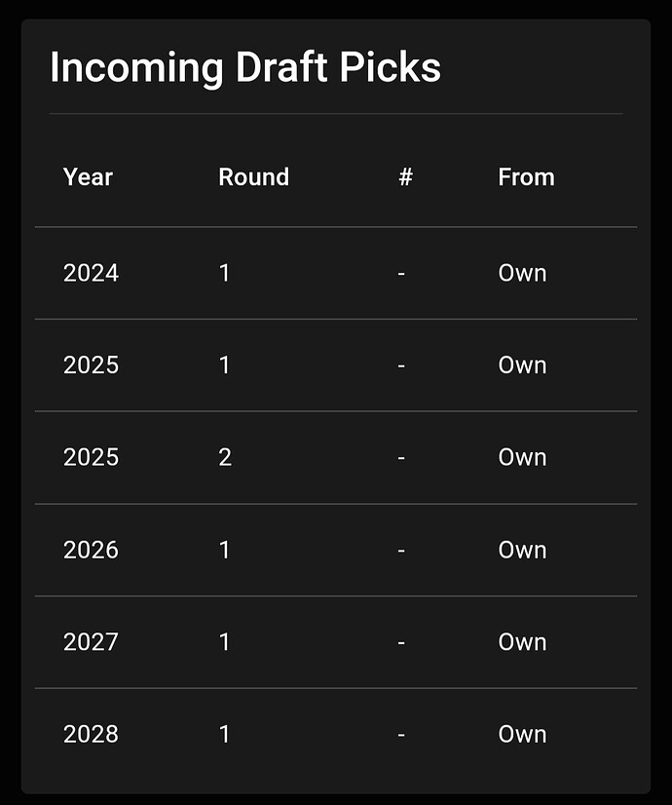This screenshot has width=672, height=805.
Task: Click the From column header
Action: point(526,177)
